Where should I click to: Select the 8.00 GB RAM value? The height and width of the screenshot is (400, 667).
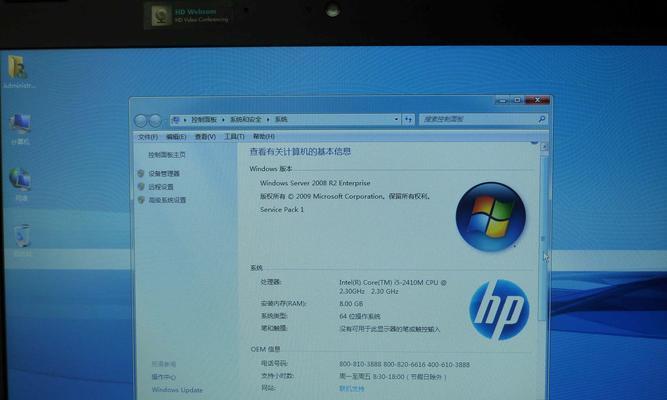point(351,304)
